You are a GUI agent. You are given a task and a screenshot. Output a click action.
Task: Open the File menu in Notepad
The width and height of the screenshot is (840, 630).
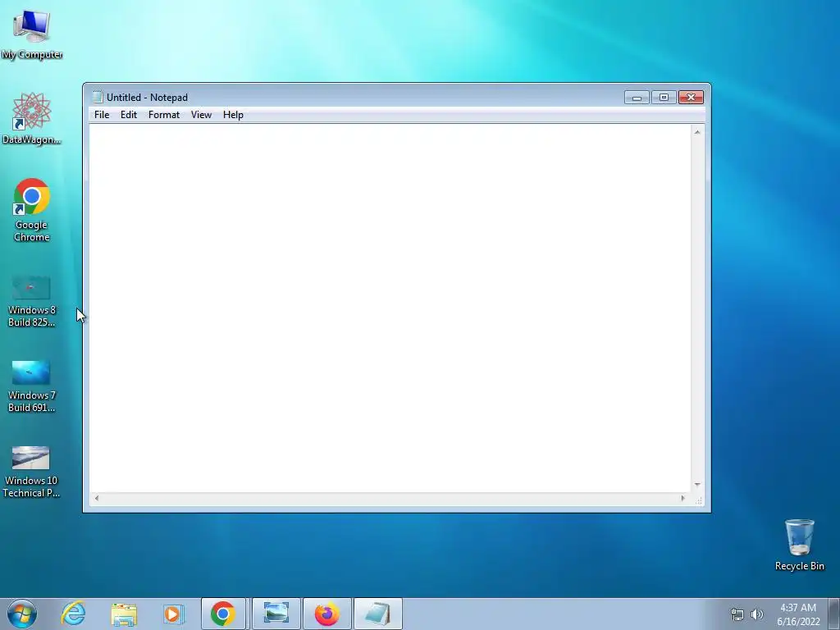tap(102, 115)
